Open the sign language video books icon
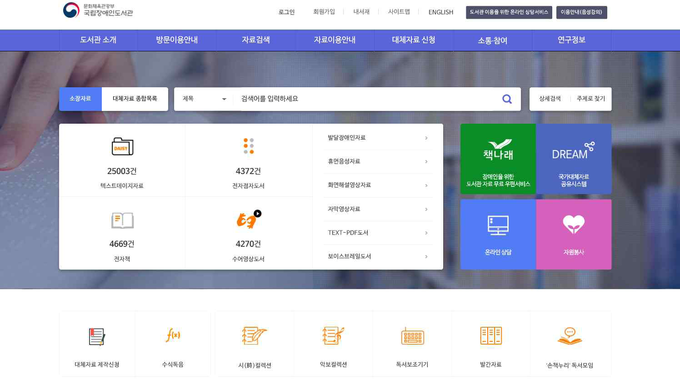The image size is (680, 386). [x=248, y=219]
